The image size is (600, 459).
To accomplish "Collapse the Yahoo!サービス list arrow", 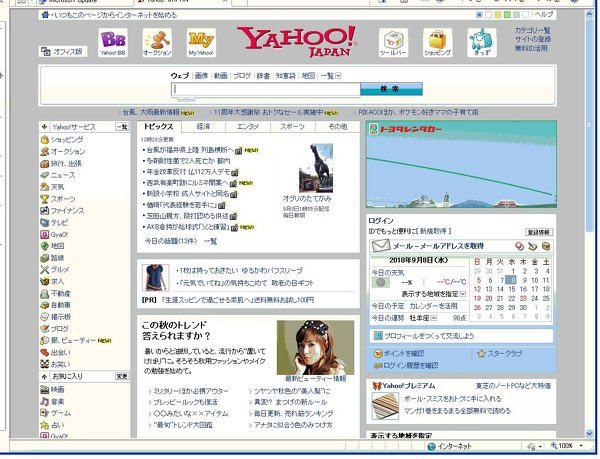I will pyautogui.click(x=44, y=127).
